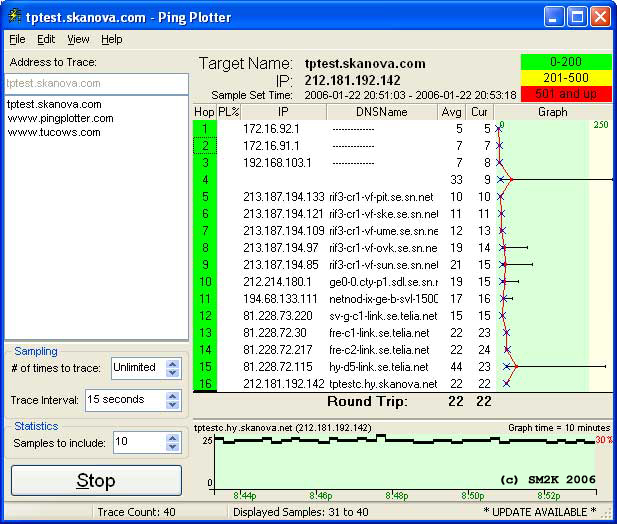Click IP 172.16.92.1 in hop table
Image resolution: width=617 pixels, height=524 pixels.
point(271,129)
